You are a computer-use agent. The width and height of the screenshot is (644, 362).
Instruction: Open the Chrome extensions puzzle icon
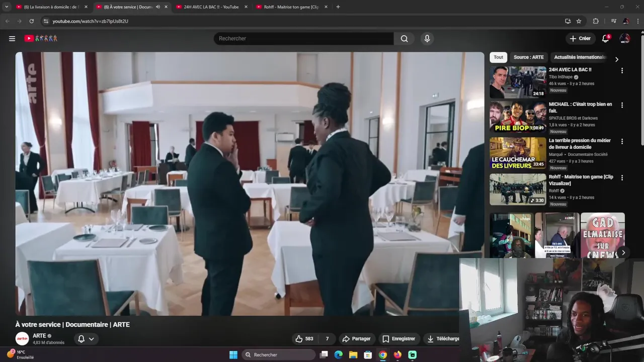coord(596,21)
